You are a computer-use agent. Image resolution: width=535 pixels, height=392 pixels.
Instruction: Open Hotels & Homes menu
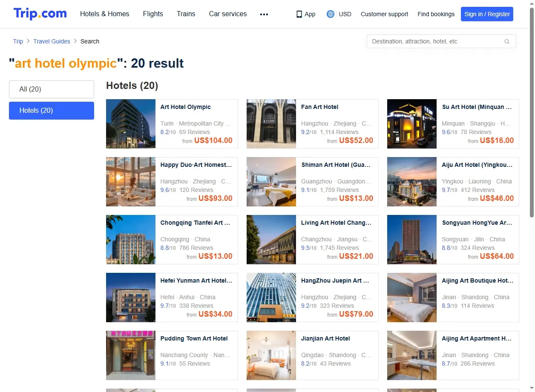(105, 14)
